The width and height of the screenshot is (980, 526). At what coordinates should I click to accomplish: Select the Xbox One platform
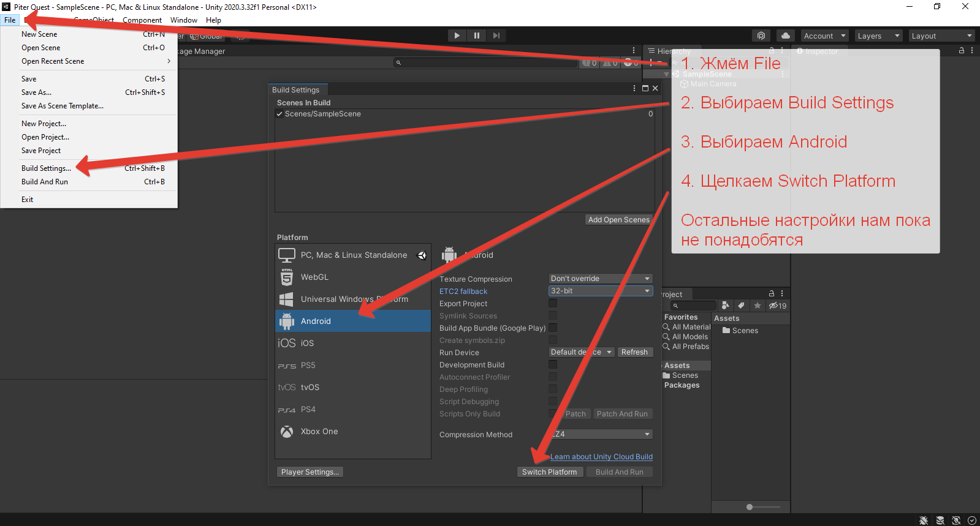[353, 431]
